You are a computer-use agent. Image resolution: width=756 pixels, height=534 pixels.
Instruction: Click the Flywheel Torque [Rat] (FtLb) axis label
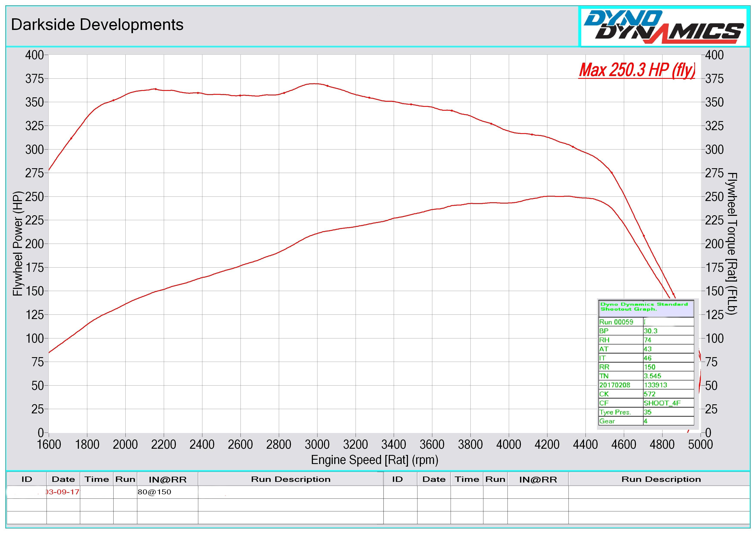(731, 243)
